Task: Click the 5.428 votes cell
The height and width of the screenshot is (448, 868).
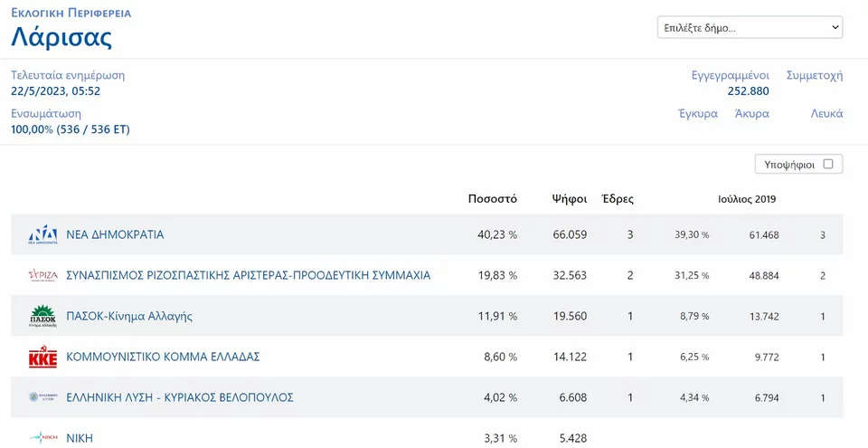Action: tap(572, 438)
